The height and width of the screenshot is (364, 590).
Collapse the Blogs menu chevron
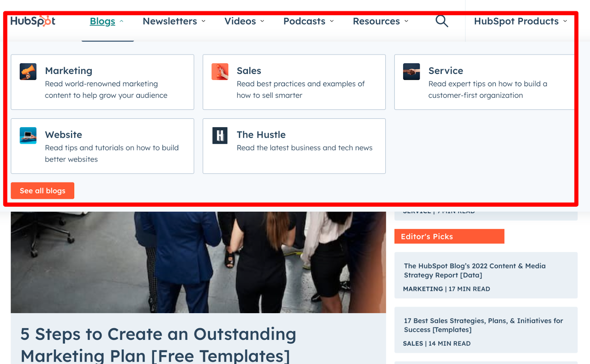121,21
